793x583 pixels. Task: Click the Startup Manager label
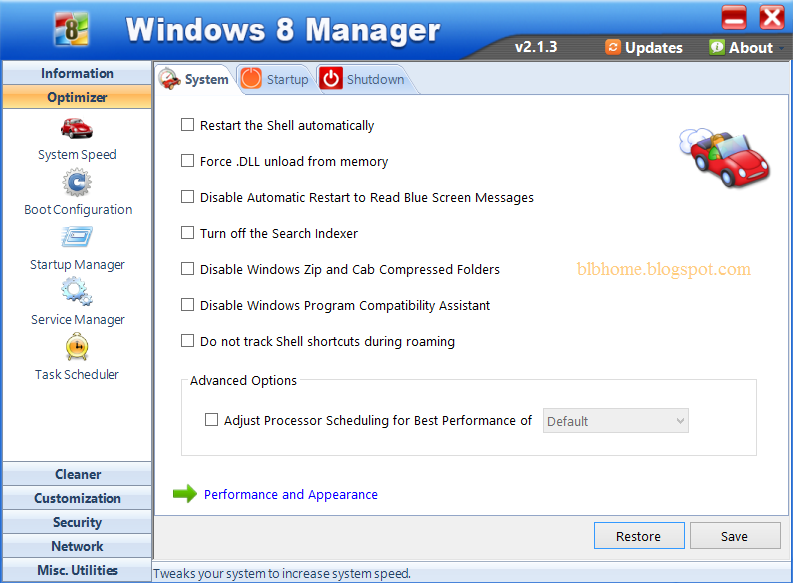pyautogui.click(x=77, y=264)
